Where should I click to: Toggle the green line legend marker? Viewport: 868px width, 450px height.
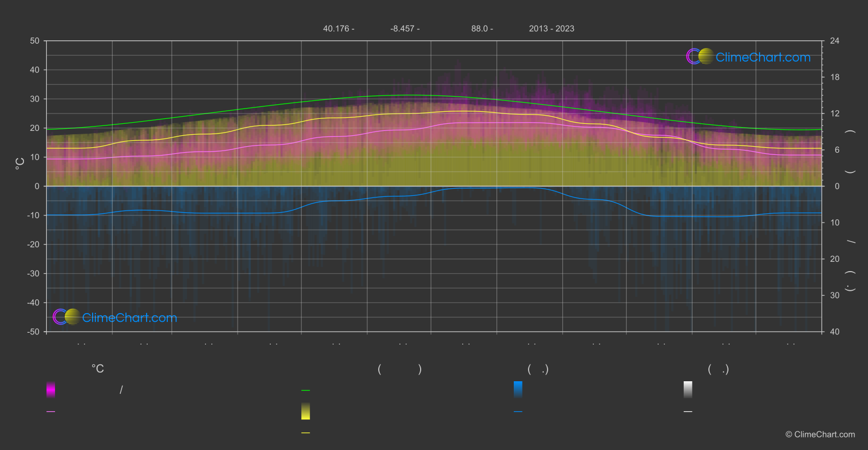[x=306, y=391]
